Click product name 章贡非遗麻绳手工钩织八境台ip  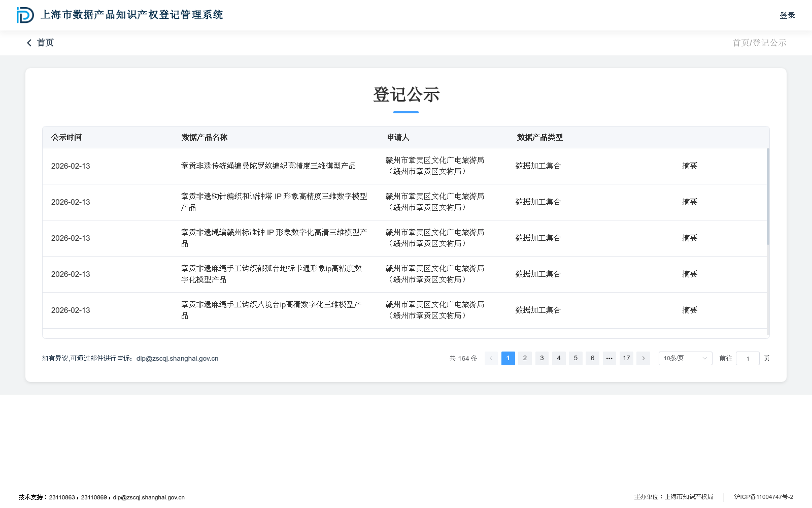coord(272,310)
